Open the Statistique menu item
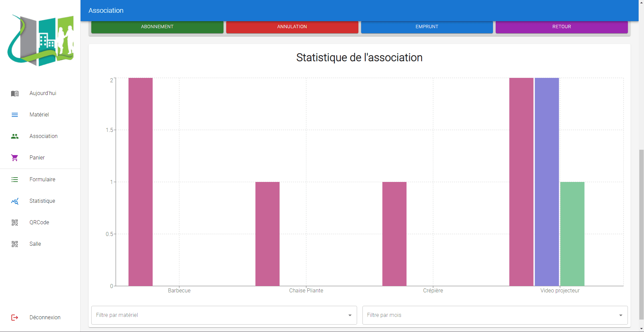The height and width of the screenshot is (332, 644). click(42, 201)
